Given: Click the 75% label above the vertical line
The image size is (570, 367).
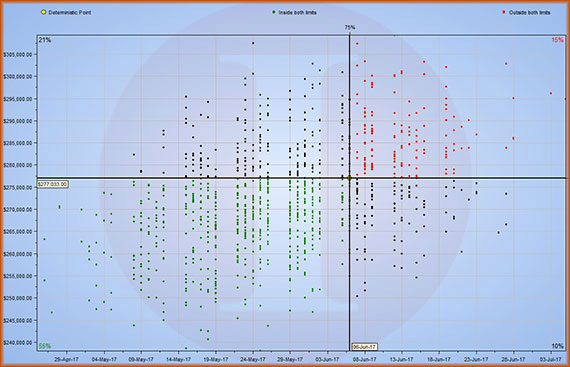Looking at the screenshot, I should [x=350, y=28].
